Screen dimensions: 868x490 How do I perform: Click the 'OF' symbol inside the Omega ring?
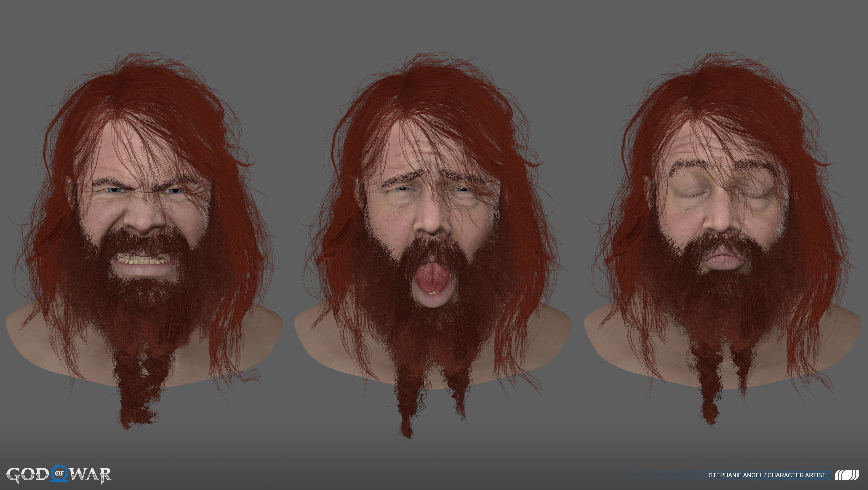click(59, 474)
